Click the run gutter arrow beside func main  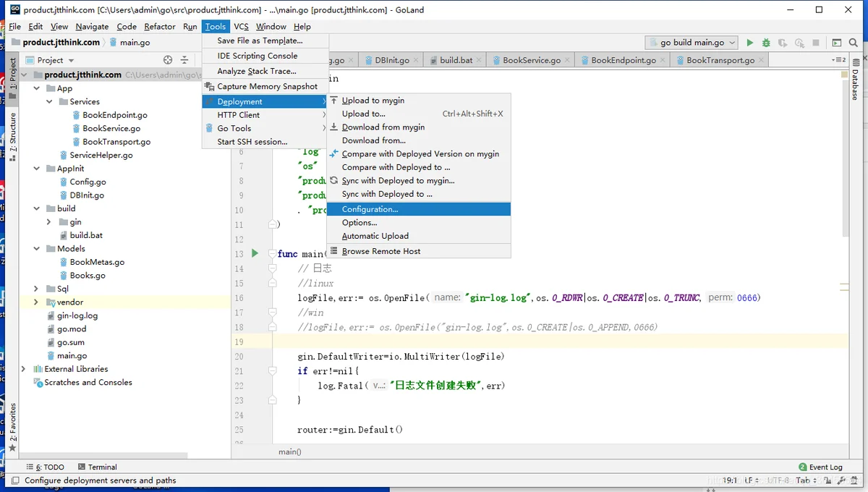click(255, 253)
